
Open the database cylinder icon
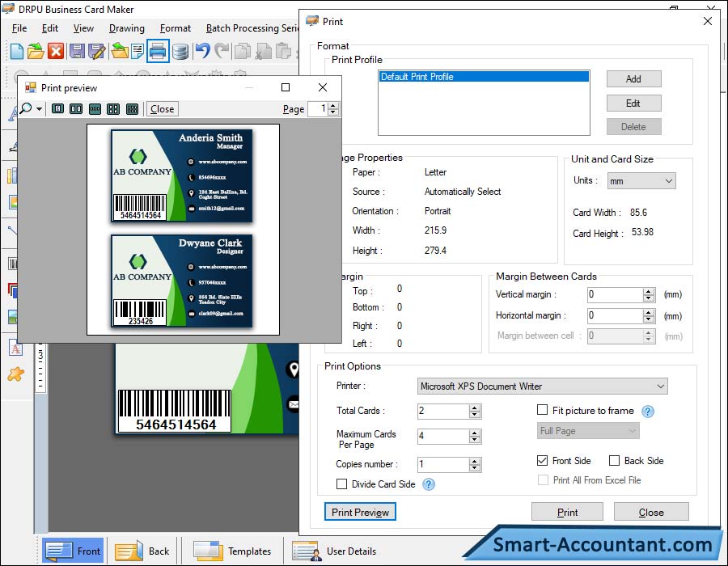coord(180,51)
